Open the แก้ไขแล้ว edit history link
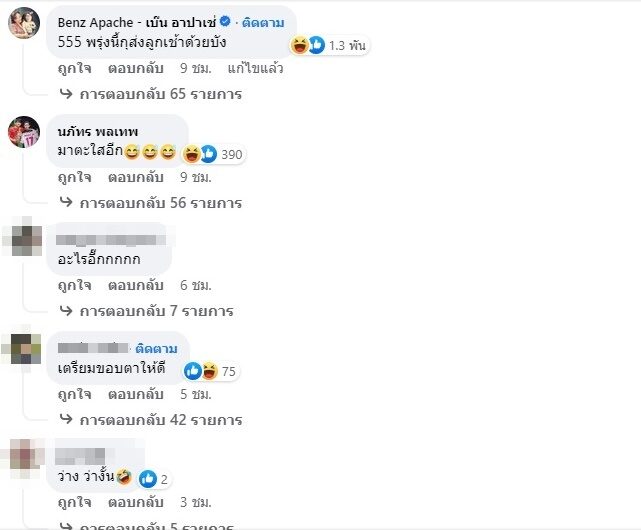 point(255,68)
